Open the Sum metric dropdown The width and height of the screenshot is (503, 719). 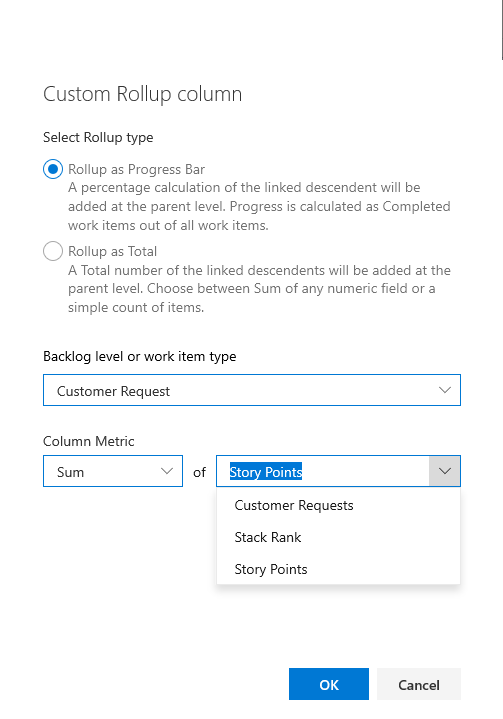coord(113,471)
